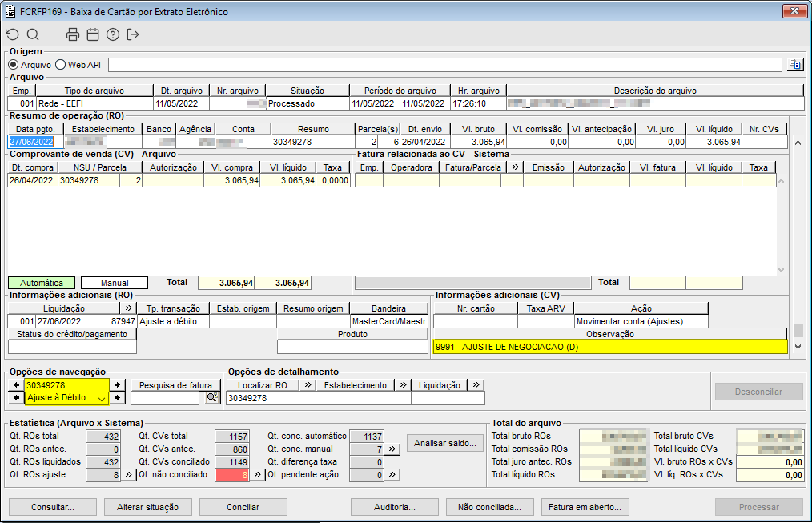812x523 pixels.
Task: Open the Ajuste à Débito dropdown
Action: [x=102, y=398]
